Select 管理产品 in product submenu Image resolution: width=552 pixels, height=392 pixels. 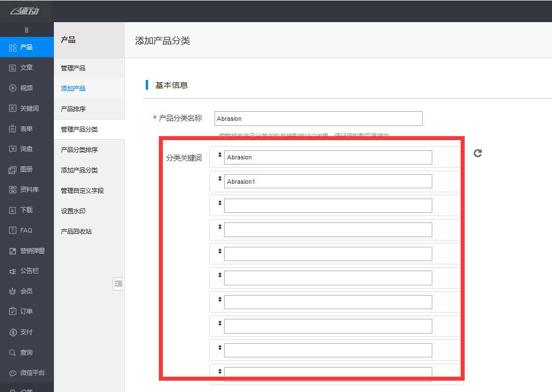point(73,68)
